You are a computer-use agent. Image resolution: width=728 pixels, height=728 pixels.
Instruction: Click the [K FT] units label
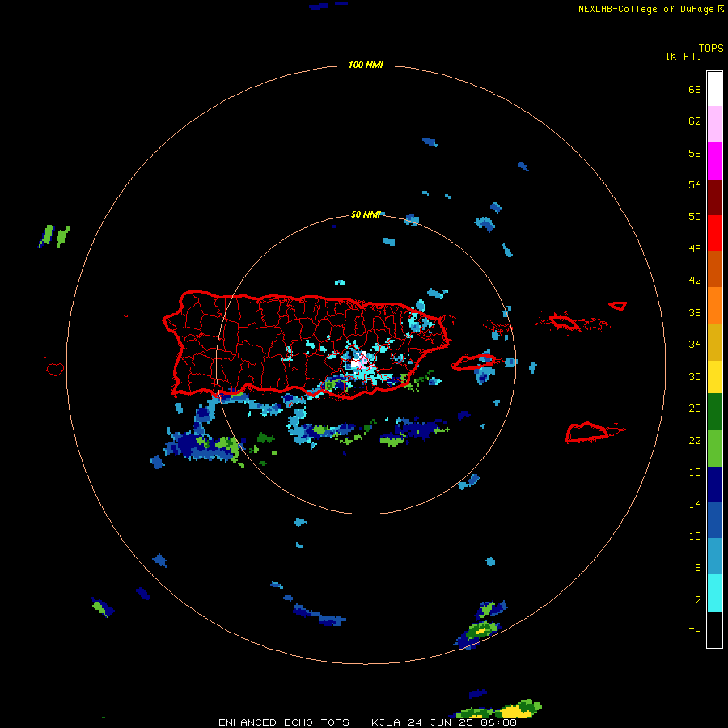684,57
